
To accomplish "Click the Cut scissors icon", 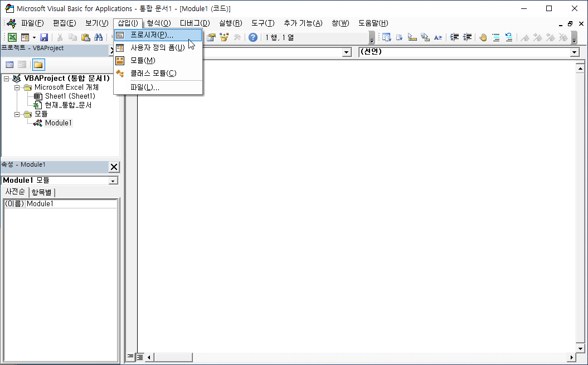I will pyautogui.click(x=60, y=37).
